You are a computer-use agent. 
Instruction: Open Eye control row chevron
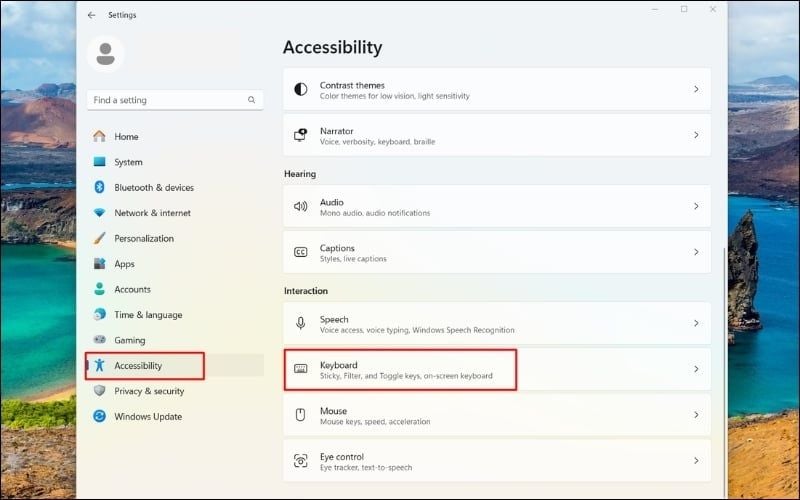click(x=696, y=461)
